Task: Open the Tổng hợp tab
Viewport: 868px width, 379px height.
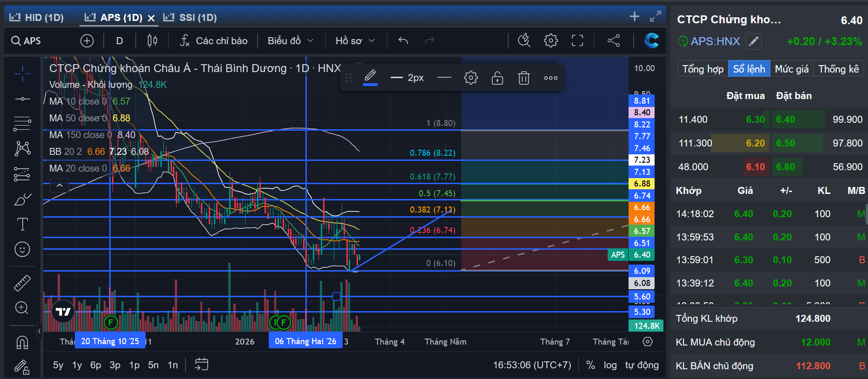Action: tap(702, 69)
